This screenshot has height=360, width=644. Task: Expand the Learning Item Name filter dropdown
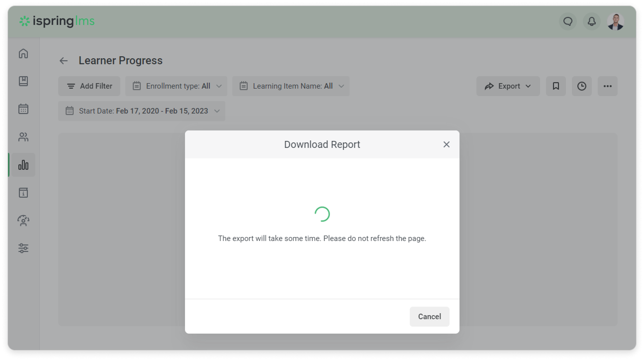click(291, 86)
